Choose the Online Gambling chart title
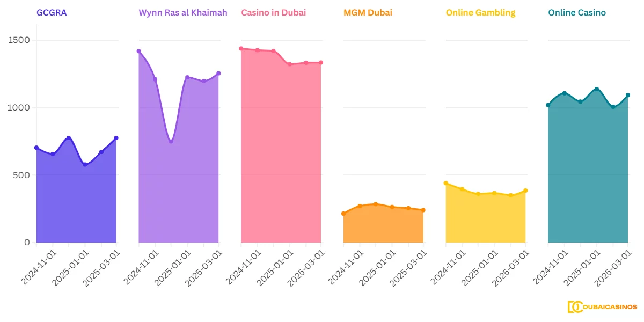The width and height of the screenshot is (644, 322). pyautogui.click(x=480, y=12)
